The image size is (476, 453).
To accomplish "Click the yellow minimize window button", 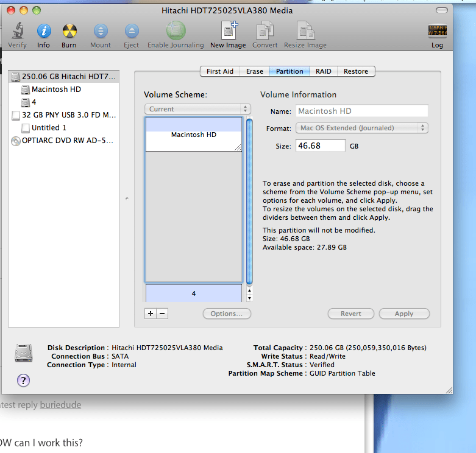I will (24, 10).
